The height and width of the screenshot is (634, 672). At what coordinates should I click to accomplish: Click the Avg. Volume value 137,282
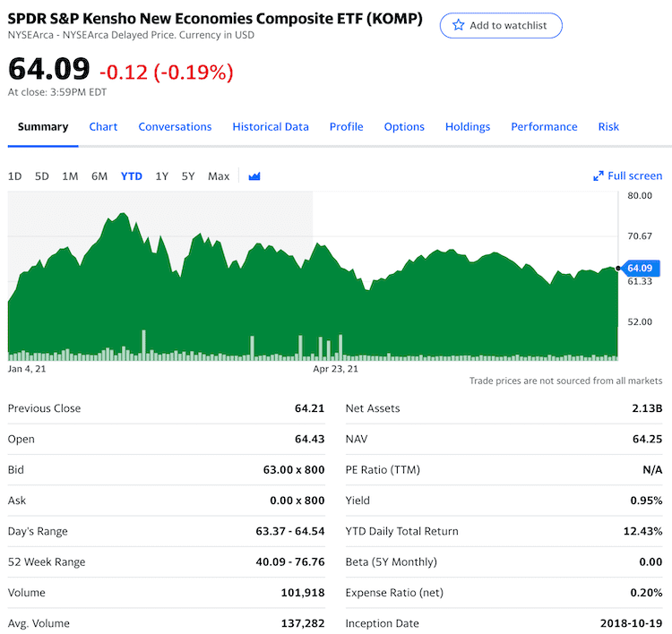click(303, 623)
